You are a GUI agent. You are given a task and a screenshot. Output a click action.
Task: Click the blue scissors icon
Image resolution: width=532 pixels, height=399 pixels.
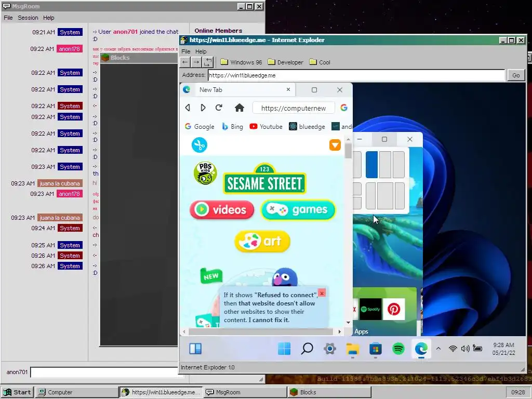(x=199, y=145)
